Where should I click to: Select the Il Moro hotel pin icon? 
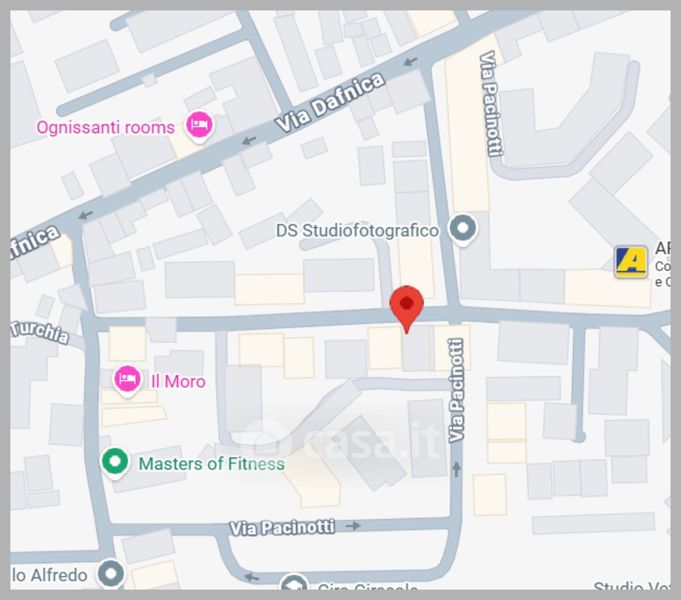tap(127, 381)
